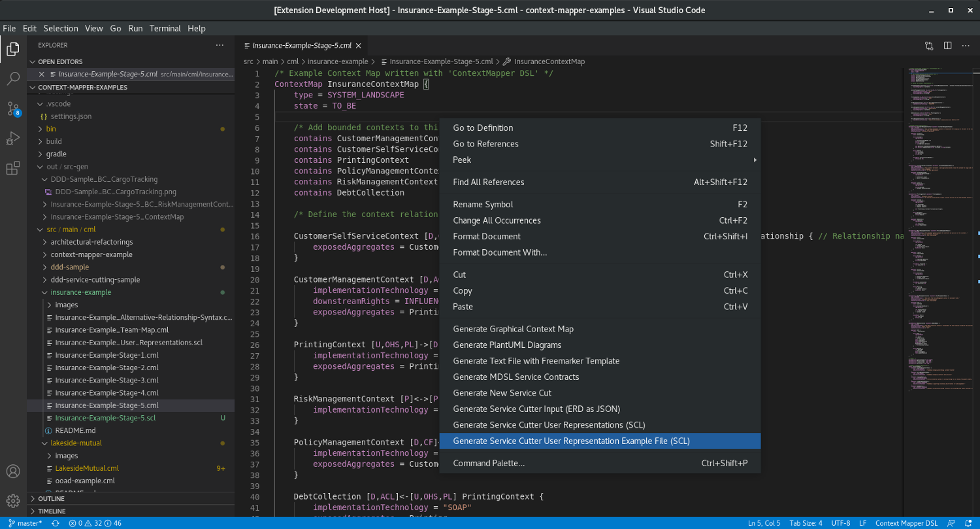980x529 pixels.
Task: Click UTF-8 encoding indicator
Action: (x=840, y=523)
